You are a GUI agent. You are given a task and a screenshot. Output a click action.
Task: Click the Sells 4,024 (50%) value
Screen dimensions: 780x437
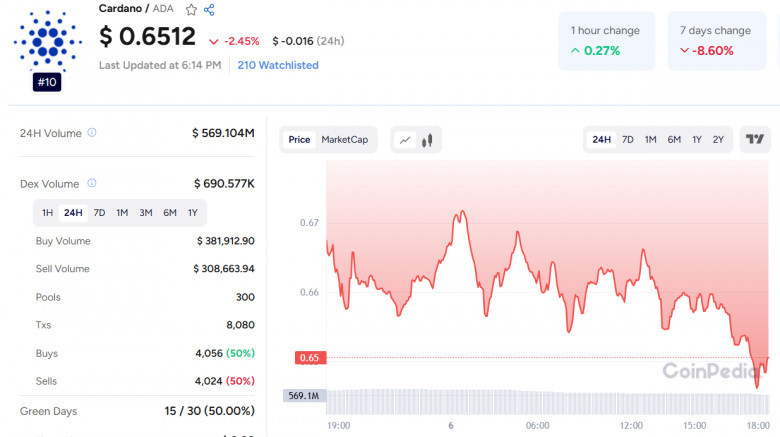225,381
